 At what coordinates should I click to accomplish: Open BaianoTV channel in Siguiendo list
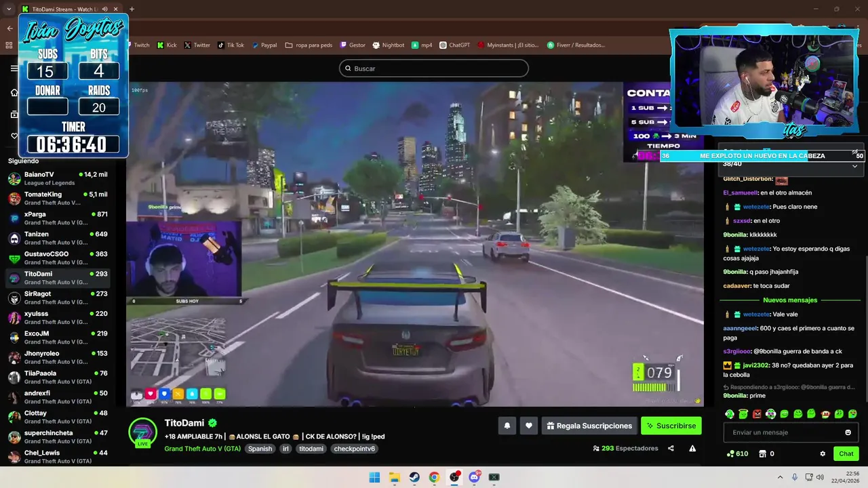[x=58, y=179]
